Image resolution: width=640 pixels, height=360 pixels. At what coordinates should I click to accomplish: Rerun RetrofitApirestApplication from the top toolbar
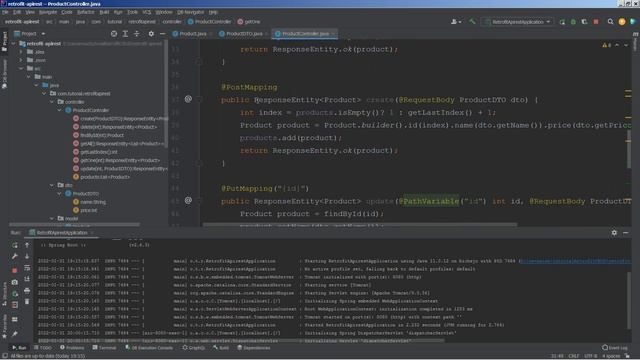point(562,22)
